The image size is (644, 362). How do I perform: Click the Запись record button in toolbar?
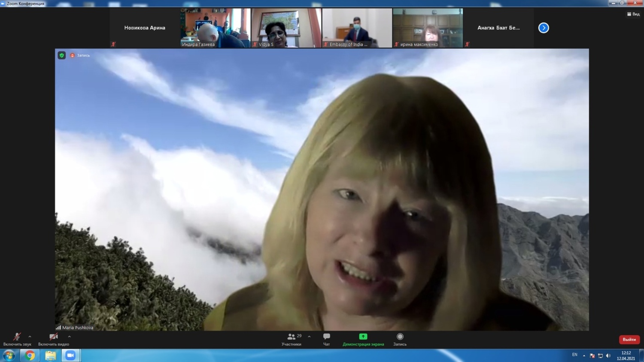400,339
